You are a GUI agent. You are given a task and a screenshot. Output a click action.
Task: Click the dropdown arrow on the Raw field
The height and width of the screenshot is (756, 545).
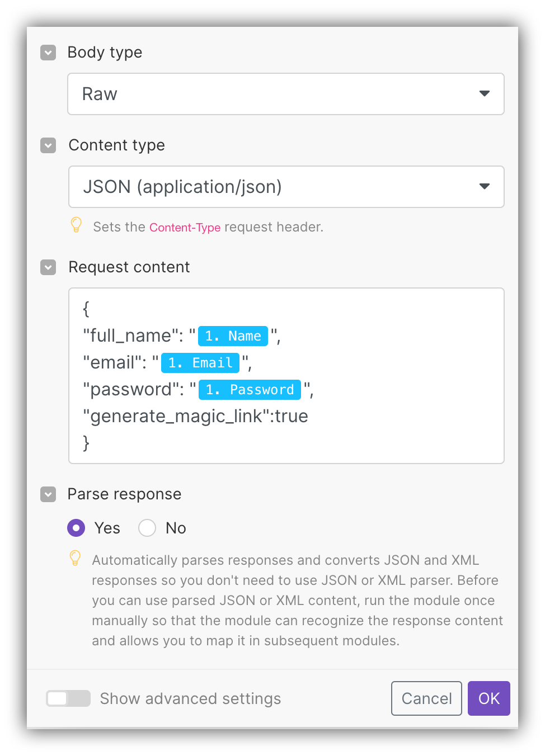click(x=485, y=94)
